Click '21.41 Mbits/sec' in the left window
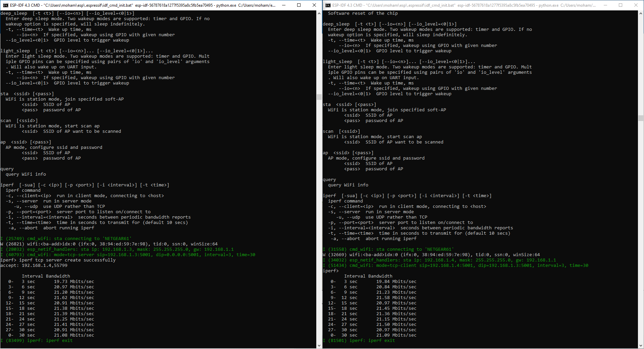The height and width of the screenshot is (349, 644). [x=74, y=325]
